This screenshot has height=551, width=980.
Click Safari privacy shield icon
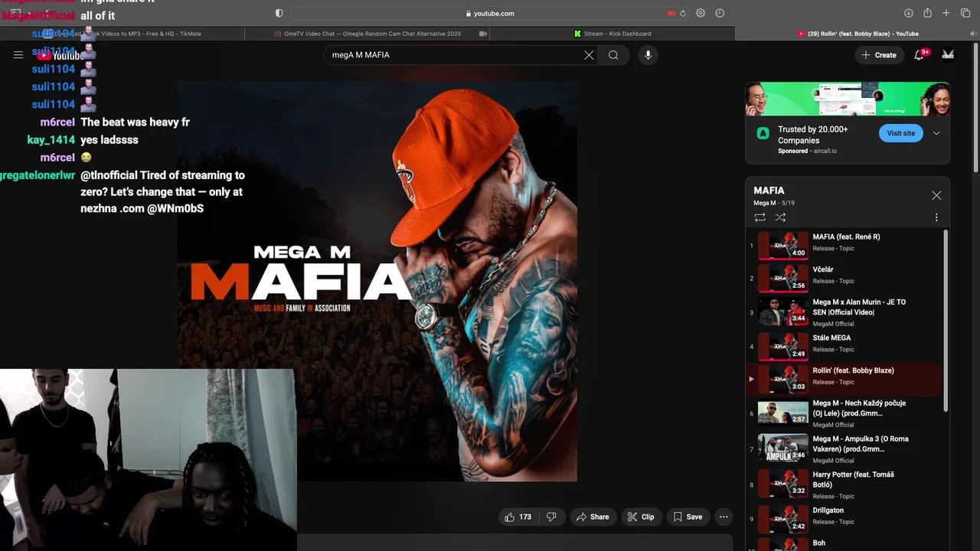point(279,13)
